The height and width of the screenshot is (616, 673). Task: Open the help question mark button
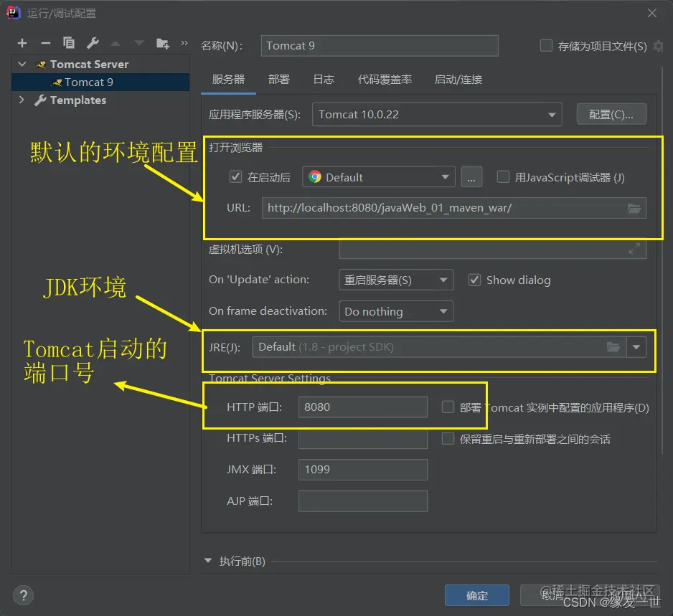[23, 595]
